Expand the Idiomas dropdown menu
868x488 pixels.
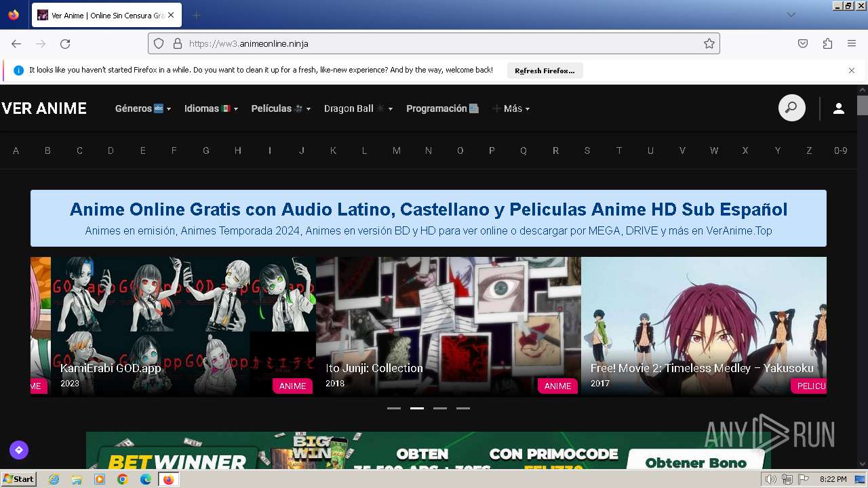tap(212, 108)
